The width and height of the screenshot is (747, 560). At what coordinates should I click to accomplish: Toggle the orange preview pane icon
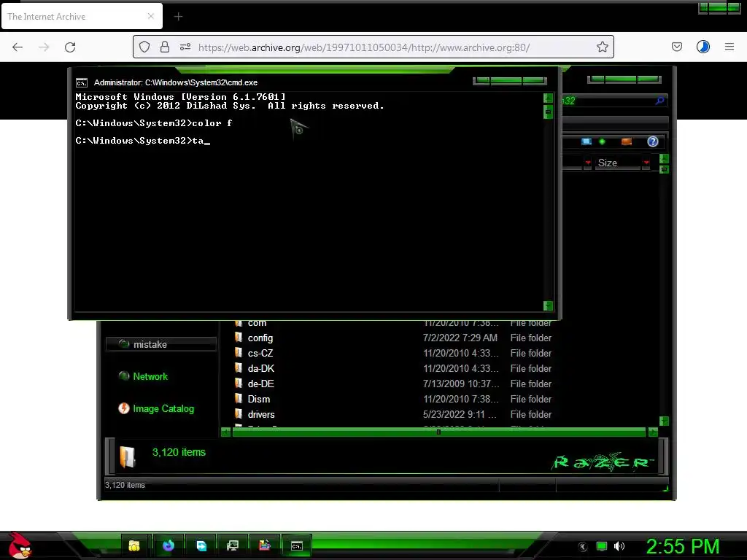tap(627, 141)
